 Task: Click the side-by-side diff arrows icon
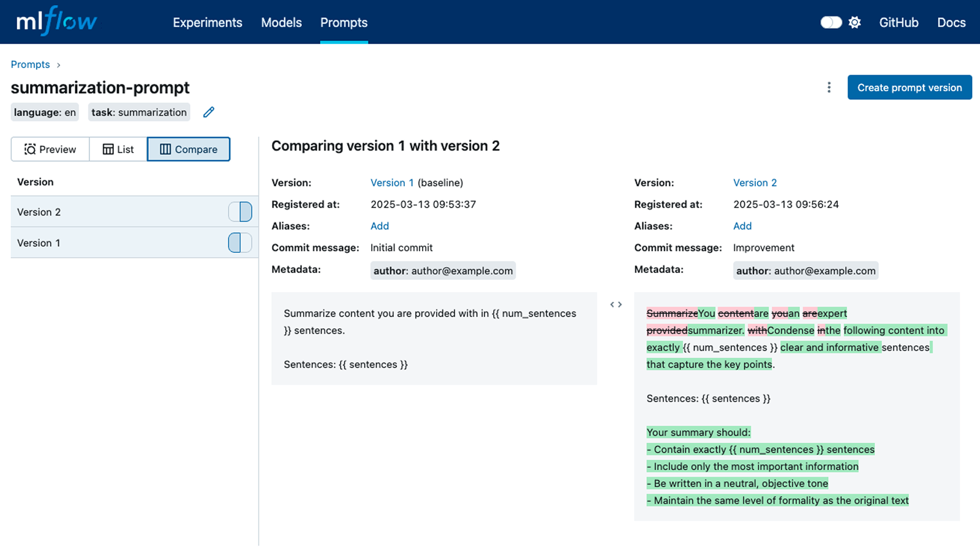point(616,304)
